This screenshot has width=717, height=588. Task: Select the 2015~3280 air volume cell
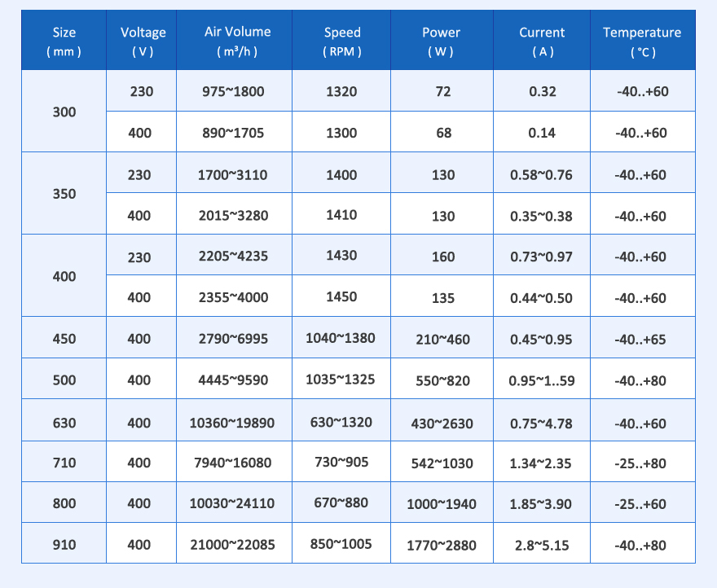click(x=233, y=216)
